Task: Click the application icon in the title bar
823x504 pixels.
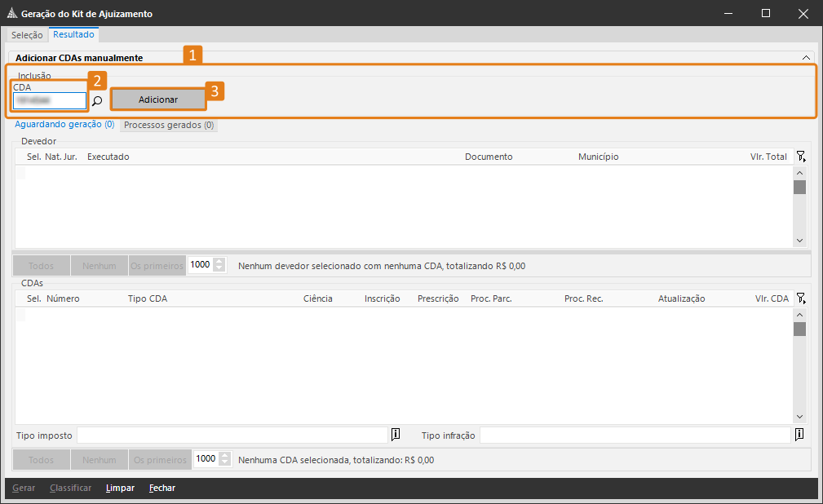Action: click(x=11, y=13)
